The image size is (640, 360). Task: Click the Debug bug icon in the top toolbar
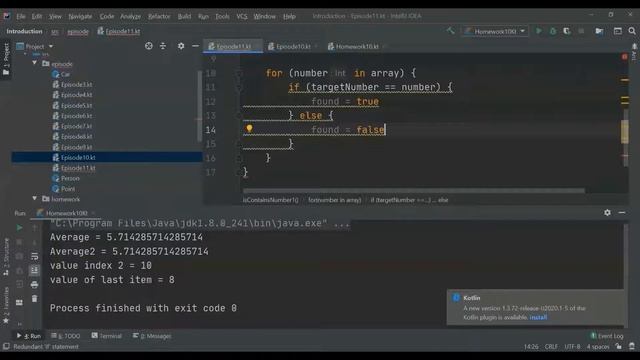553,31
